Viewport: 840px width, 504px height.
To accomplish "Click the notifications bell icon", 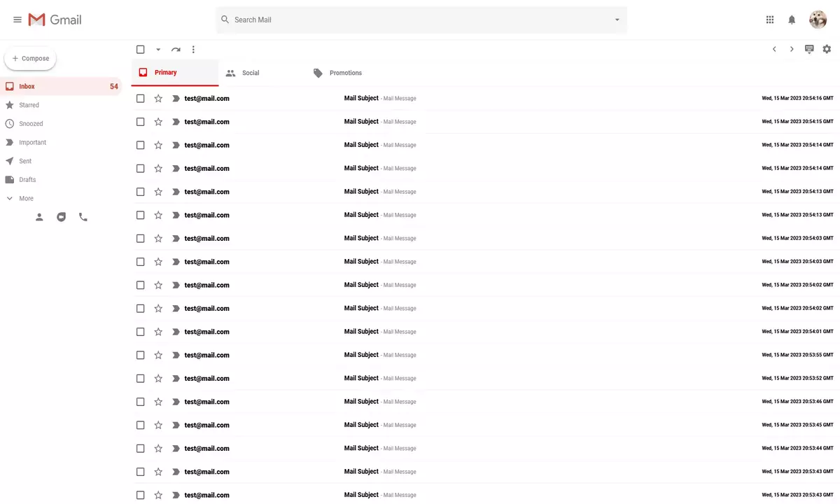I will coord(792,20).
